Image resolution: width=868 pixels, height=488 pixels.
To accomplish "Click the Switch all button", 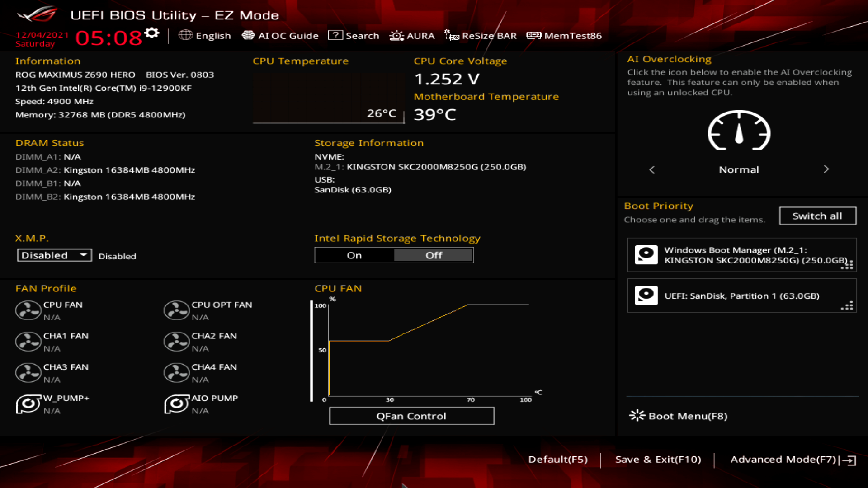I will [817, 216].
